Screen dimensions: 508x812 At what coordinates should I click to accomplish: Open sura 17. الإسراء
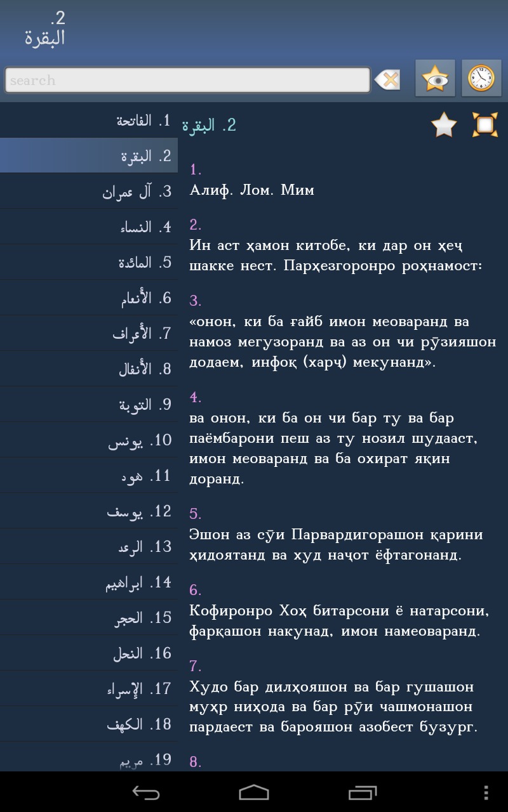89,688
